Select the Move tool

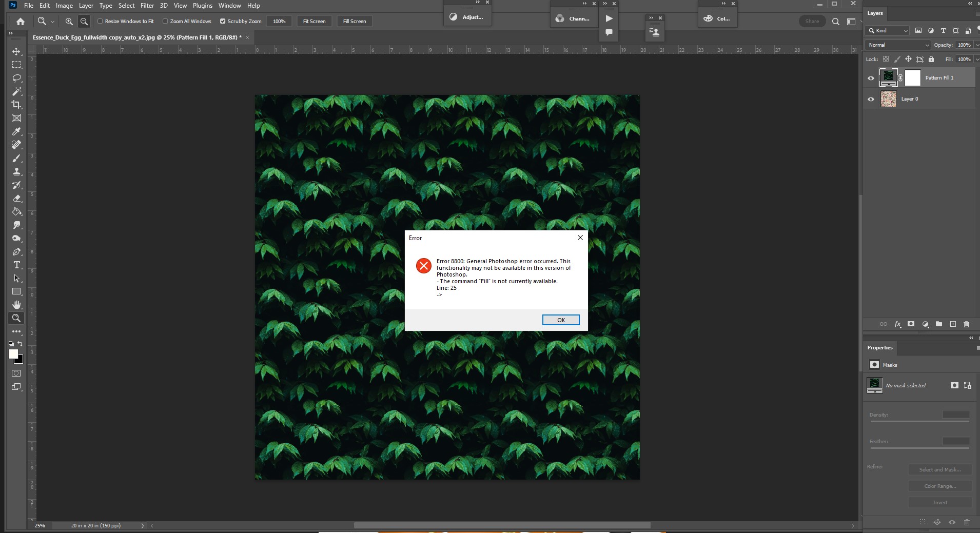(16, 51)
